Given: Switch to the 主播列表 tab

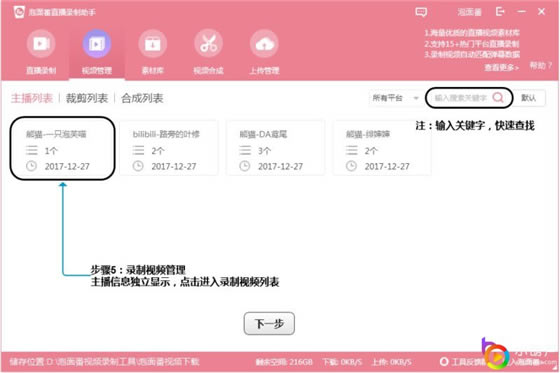Looking at the screenshot, I should click(x=32, y=98).
